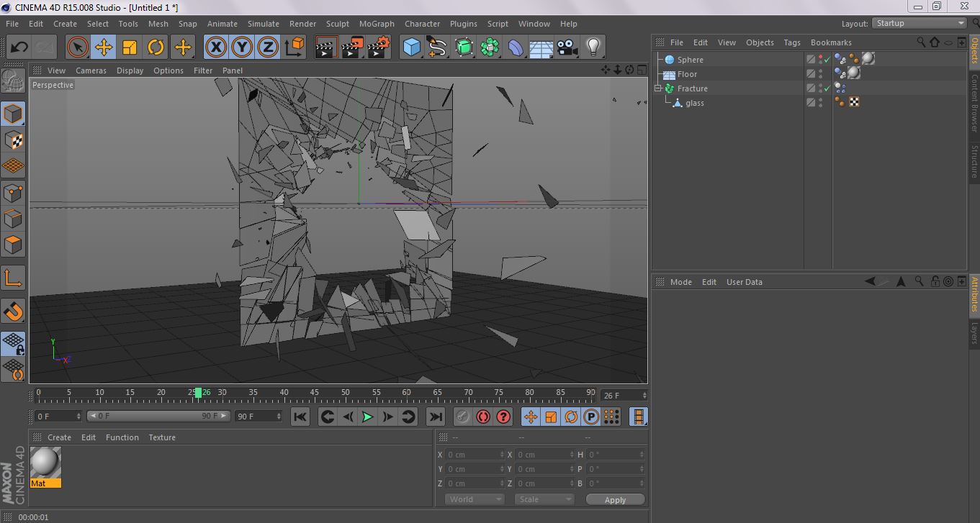
Task: Add a Floor environment object
Action: (x=541, y=48)
